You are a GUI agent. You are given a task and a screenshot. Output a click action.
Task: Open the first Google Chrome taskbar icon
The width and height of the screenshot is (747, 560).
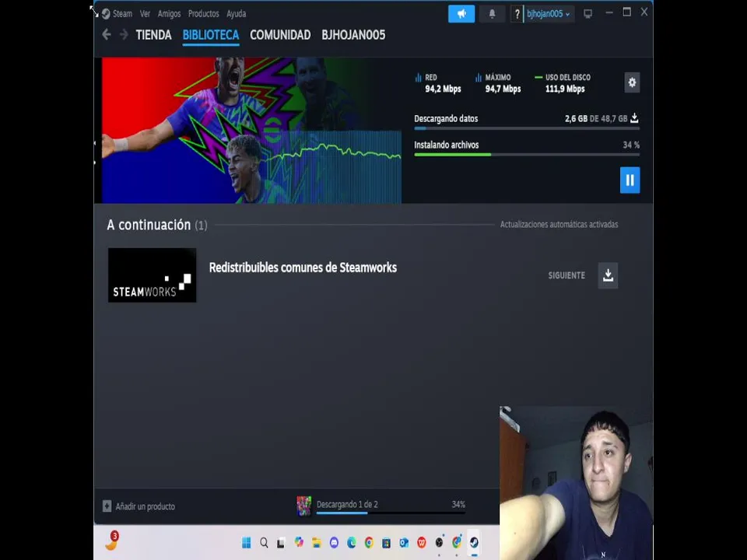coord(369,542)
